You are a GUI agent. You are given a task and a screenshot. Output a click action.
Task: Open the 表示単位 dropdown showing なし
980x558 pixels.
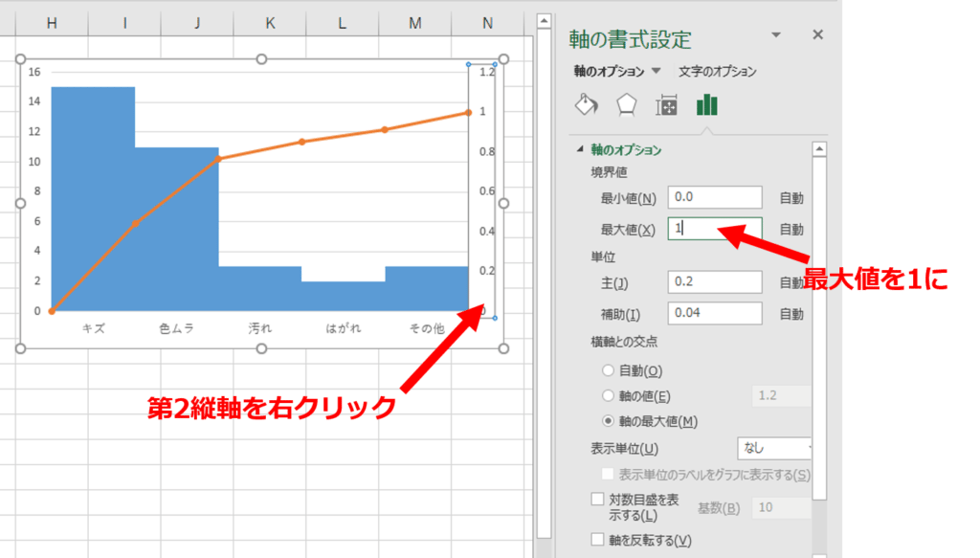click(x=777, y=448)
